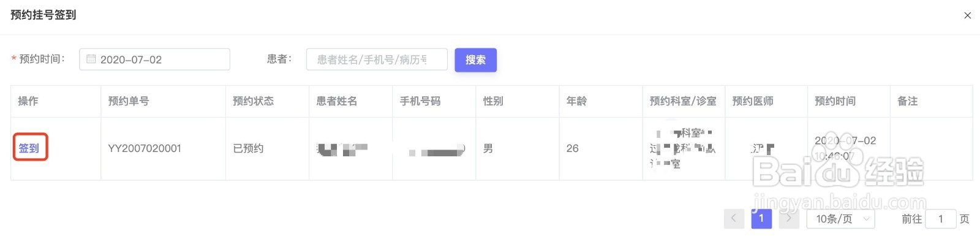Open the 预约时间 date picker field
Viewport: 980px width, 236px height.
point(154,59)
